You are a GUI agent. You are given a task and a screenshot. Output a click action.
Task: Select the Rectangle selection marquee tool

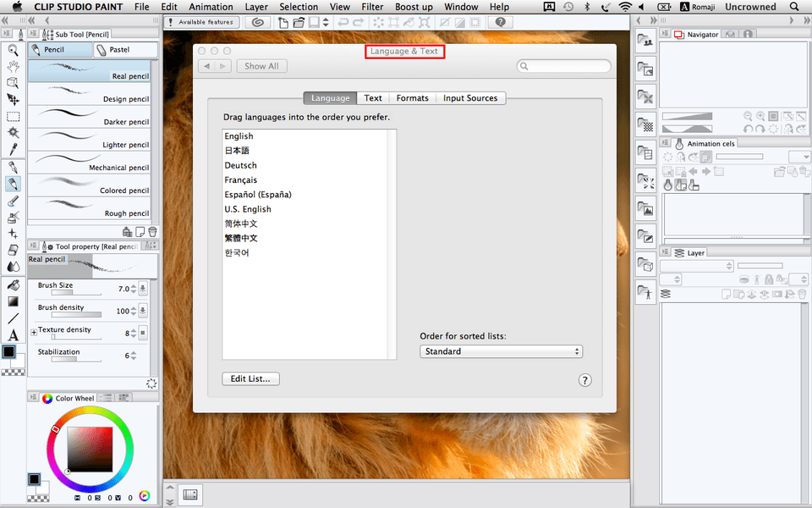pos(13,116)
